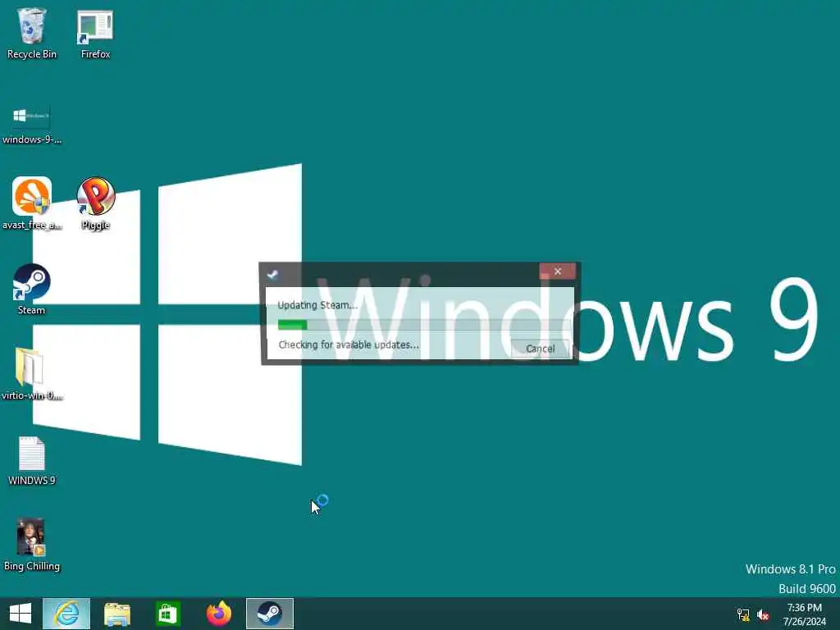840x630 pixels.
Task: Open the Windows Start button
Action: (x=21, y=614)
